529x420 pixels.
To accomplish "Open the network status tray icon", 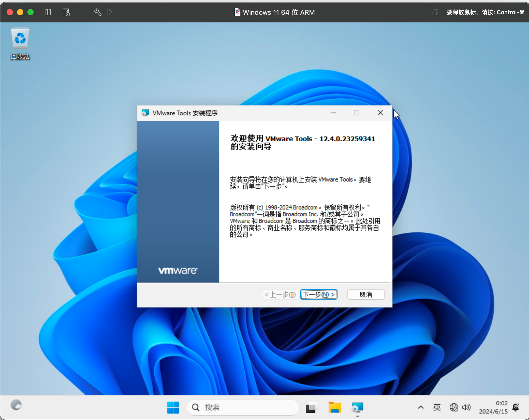I will pos(454,407).
